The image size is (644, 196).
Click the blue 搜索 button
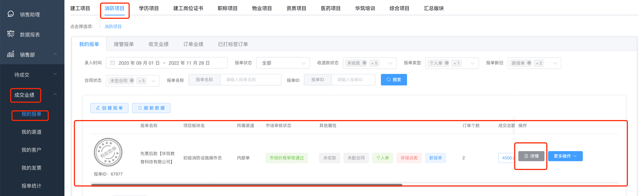pos(393,80)
